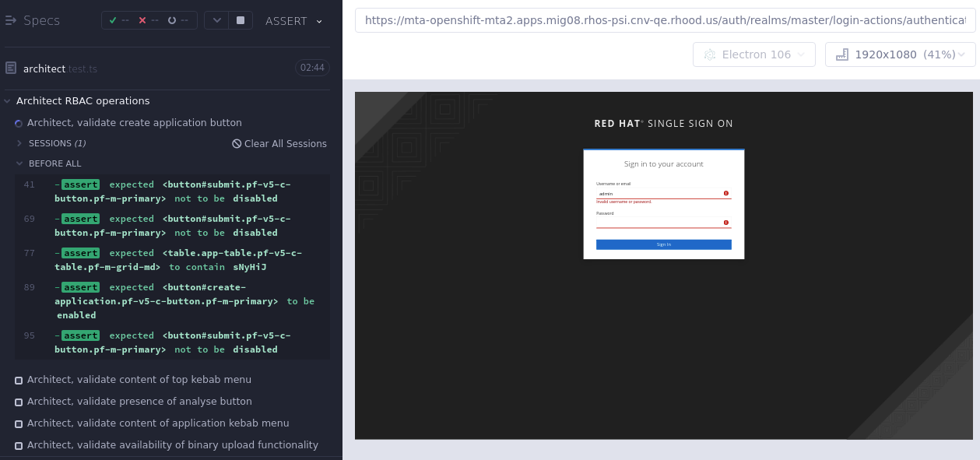Select assert command number 69
This screenshot has width=980, height=460.
pos(173,226)
